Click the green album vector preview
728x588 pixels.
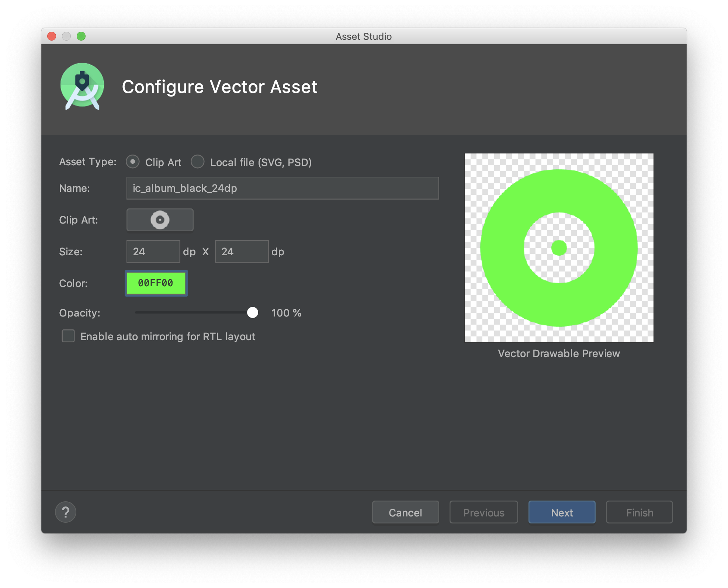point(559,248)
